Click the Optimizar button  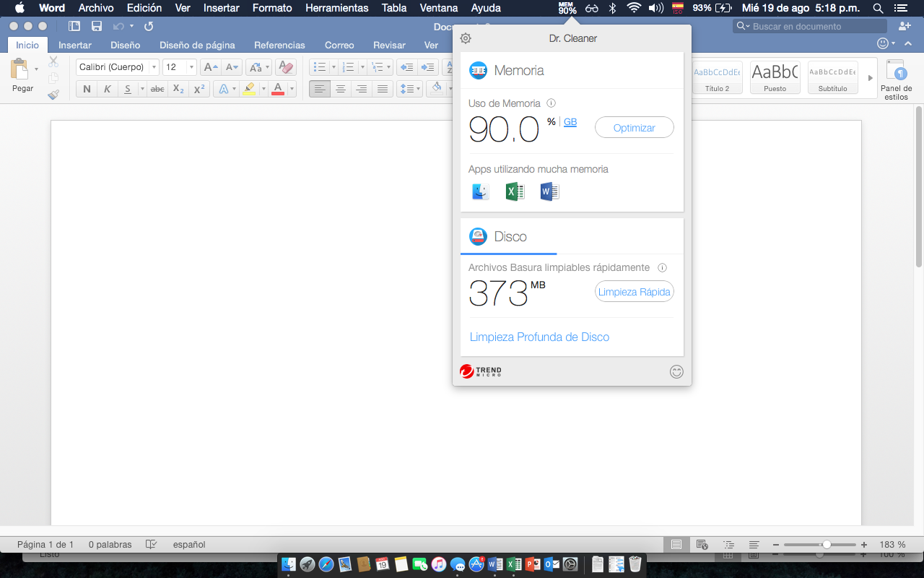[x=634, y=128]
